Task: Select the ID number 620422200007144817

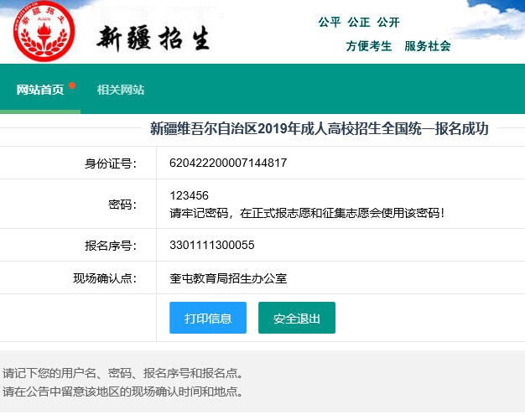Action: click(228, 163)
